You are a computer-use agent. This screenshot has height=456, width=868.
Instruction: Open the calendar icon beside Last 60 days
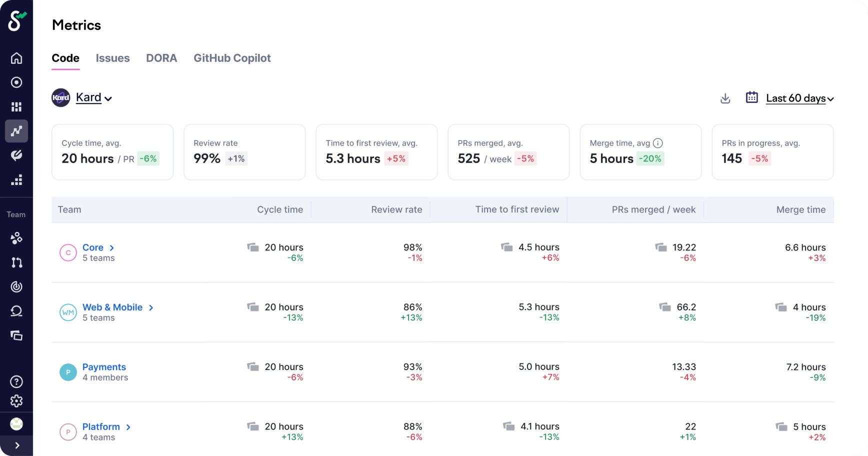pos(751,97)
